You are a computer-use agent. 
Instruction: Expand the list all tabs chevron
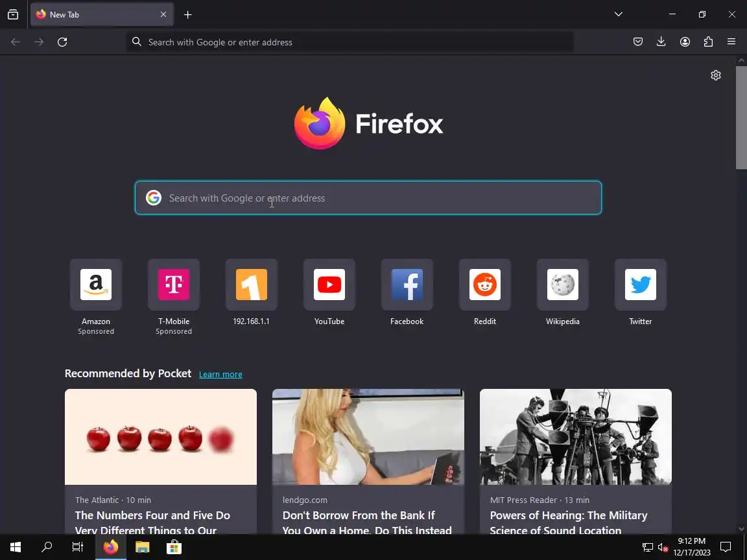click(x=619, y=14)
